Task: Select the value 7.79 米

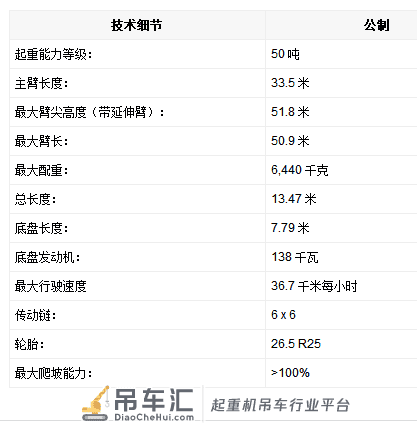Action: [290, 228]
